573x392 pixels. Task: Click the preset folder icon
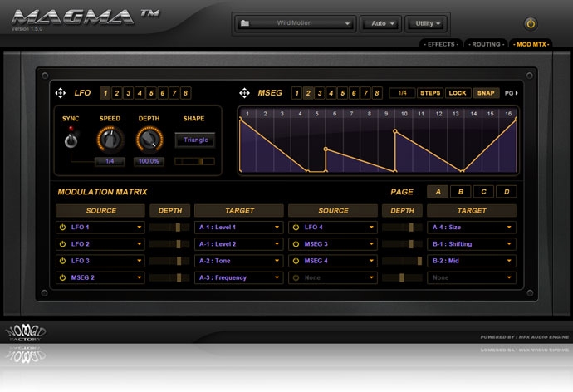[x=245, y=23]
